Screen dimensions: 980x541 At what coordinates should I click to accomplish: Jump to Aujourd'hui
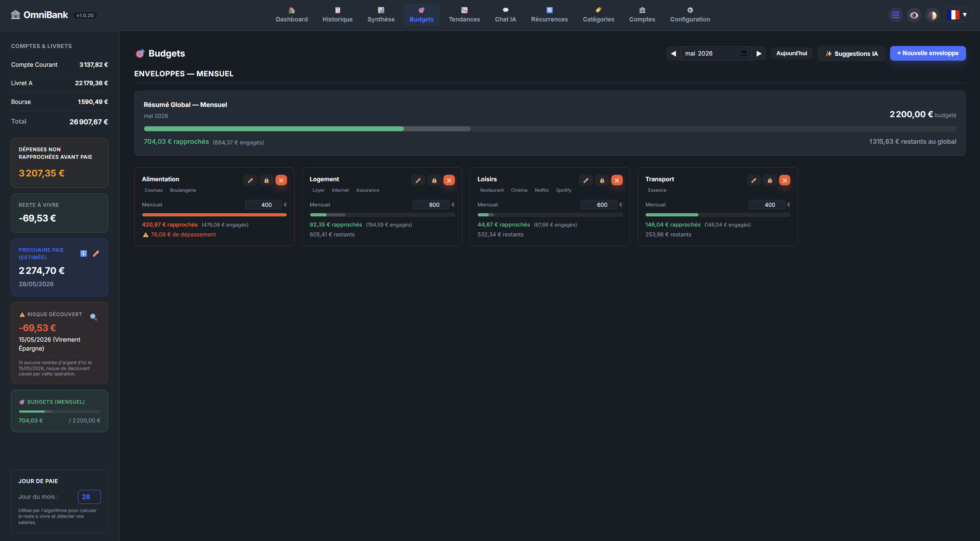(791, 53)
